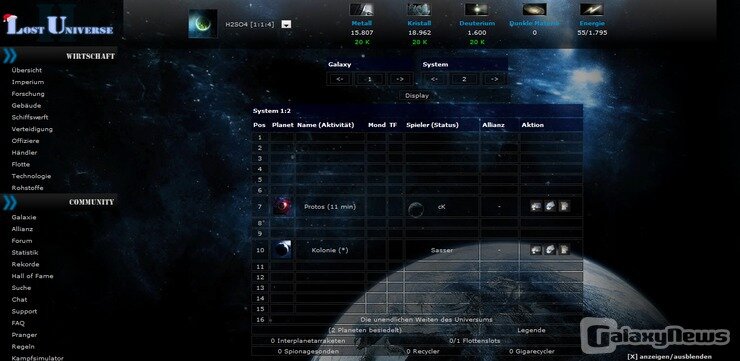Click the 0 Interplanetarraketen text
This screenshot has width=740, height=361.
tap(308, 341)
